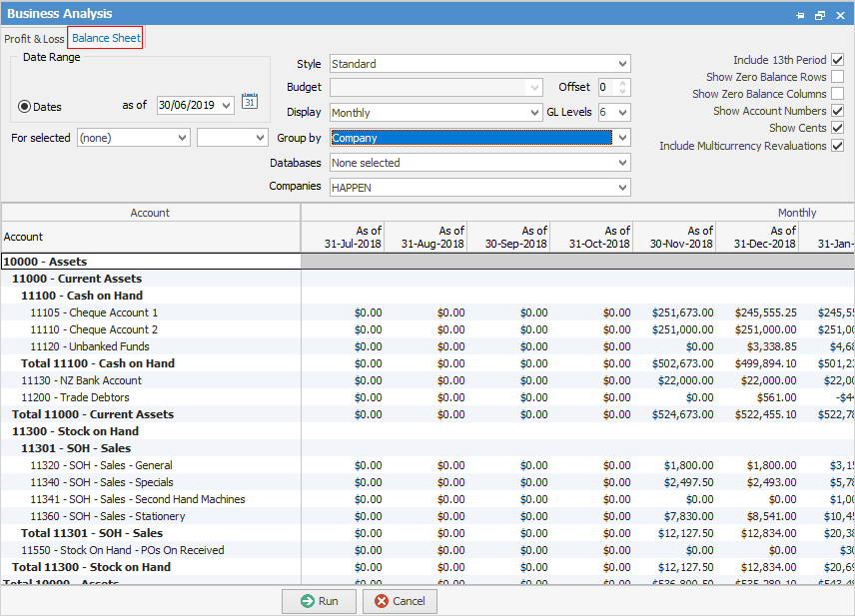Select the Dates radio button

coord(25,106)
